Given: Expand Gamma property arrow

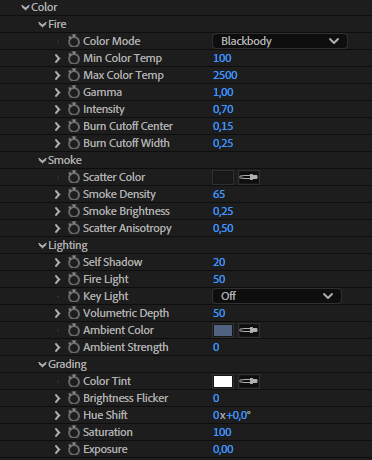Looking at the screenshot, I should (57, 92).
